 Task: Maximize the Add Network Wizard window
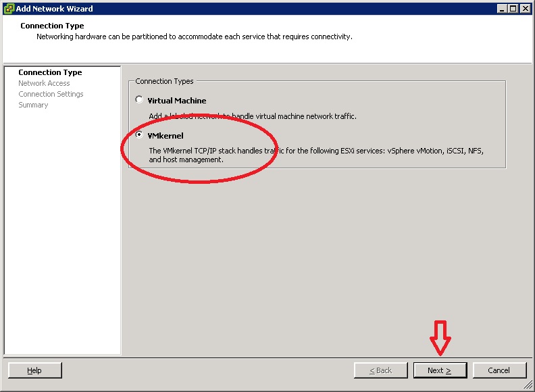pos(513,9)
